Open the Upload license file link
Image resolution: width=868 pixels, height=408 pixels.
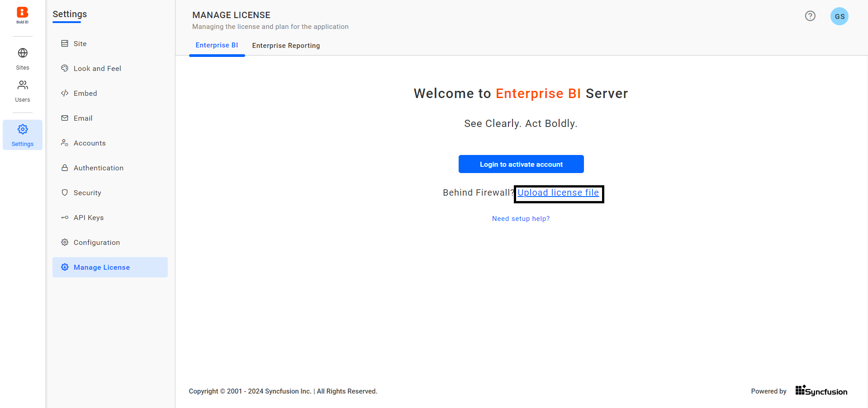click(558, 192)
